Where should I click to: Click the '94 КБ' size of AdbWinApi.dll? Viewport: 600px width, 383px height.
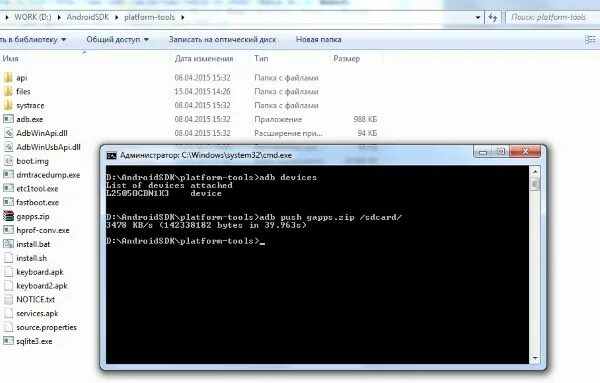(367, 133)
